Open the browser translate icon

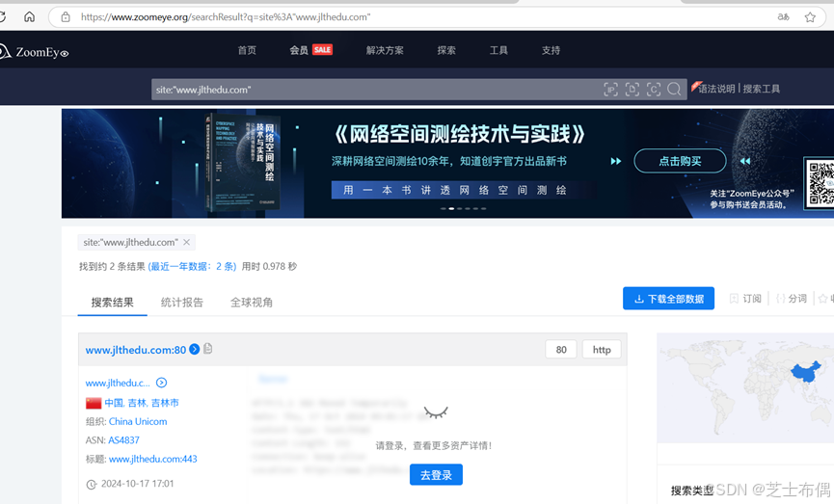tap(783, 17)
